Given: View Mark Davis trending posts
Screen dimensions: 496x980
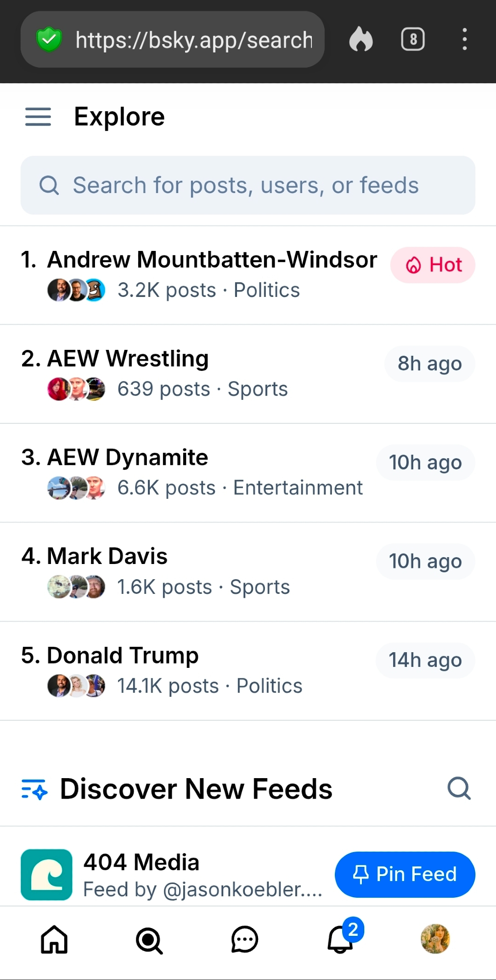Looking at the screenshot, I should (x=107, y=557).
